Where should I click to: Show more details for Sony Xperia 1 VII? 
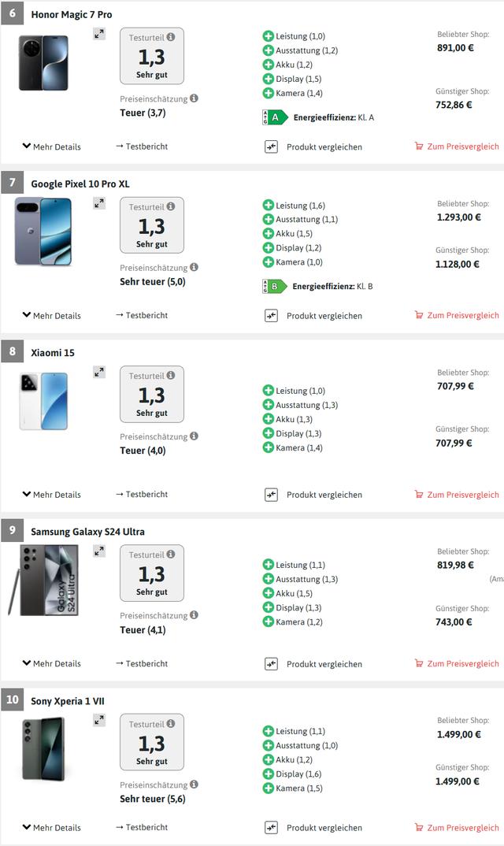click(x=52, y=828)
